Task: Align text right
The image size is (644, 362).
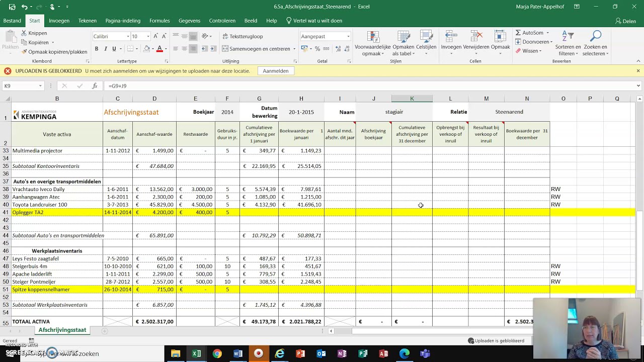Action: pyautogui.click(x=193, y=49)
